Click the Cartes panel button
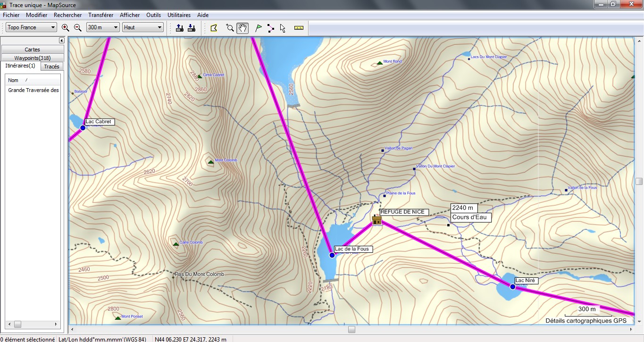Screen dimensions: 644x342 click(x=33, y=50)
